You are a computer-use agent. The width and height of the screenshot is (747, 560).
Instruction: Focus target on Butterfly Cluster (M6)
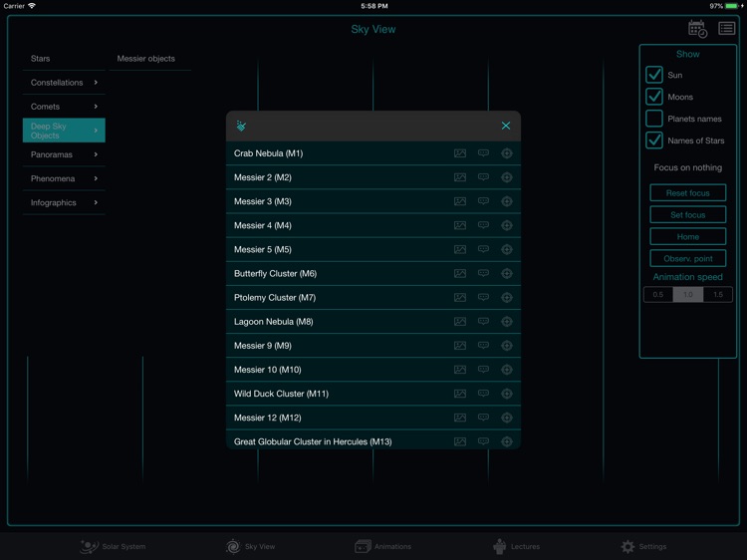(506, 274)
